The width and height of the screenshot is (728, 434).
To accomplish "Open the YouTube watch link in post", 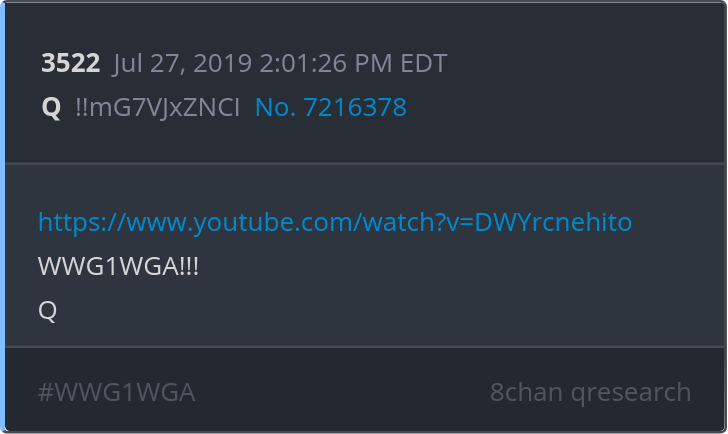I will [x=335, y=222].
